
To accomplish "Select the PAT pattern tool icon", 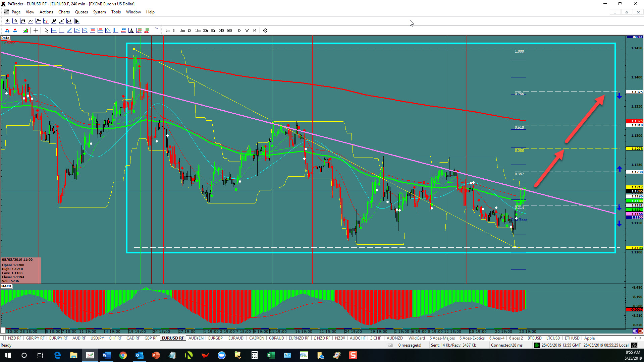I will click(x=139, y=31).
